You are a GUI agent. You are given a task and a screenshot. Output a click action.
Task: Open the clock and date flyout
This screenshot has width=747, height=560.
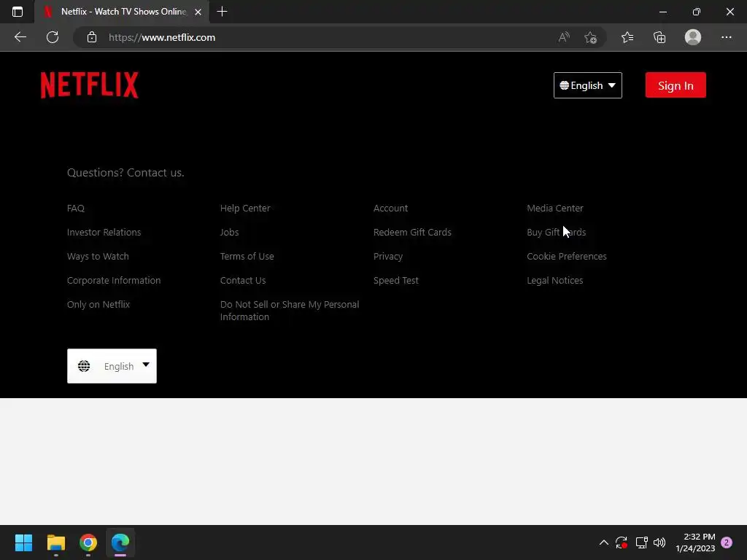coord(695,542)
